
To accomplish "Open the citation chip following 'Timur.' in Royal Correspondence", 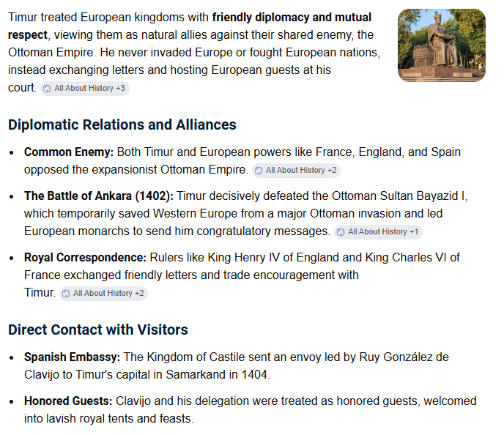I will click(x=103, y=294).
